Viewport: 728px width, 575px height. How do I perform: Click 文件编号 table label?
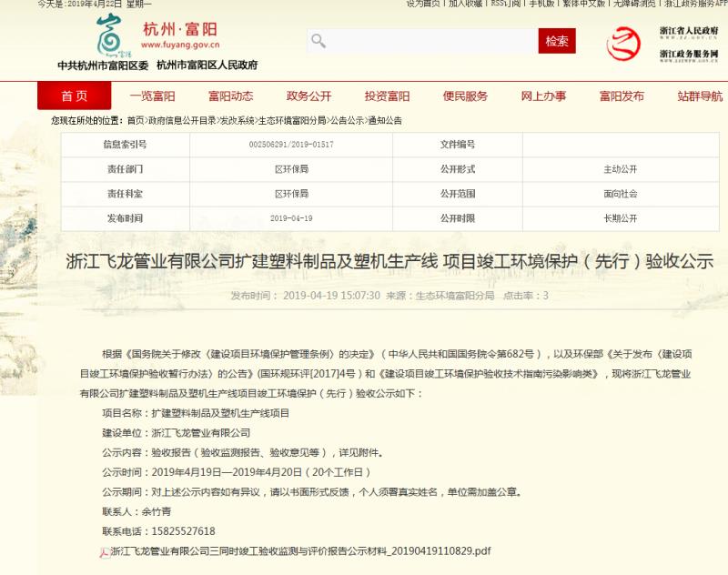(x=458, y=145)
